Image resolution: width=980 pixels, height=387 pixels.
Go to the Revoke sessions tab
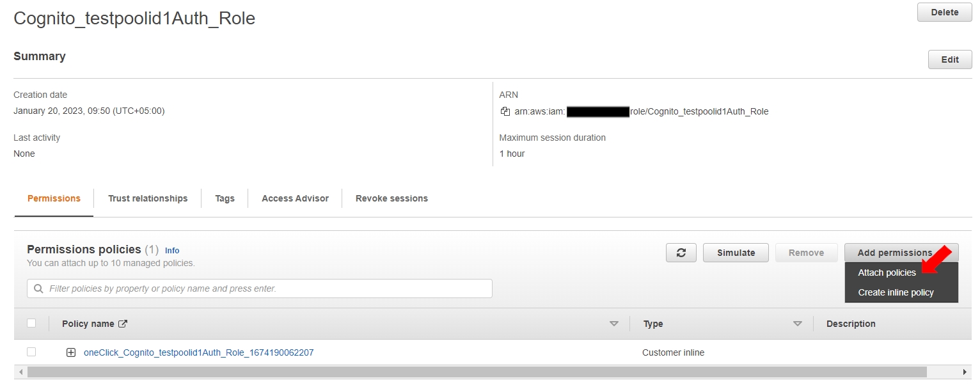391,198
